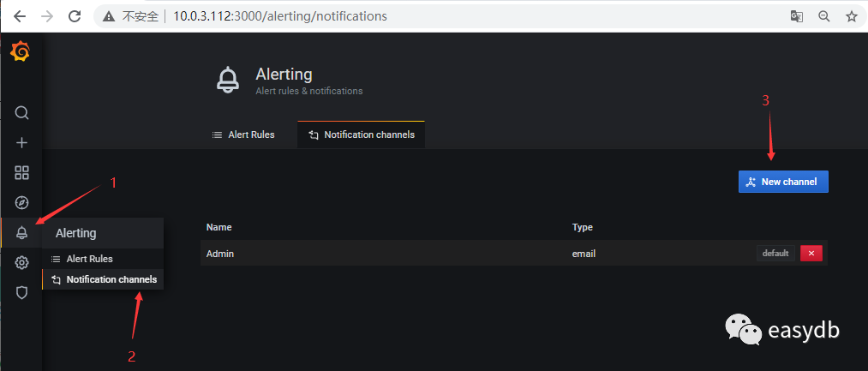Bookmark this page with star icon
868x371 pixels.
852,16
